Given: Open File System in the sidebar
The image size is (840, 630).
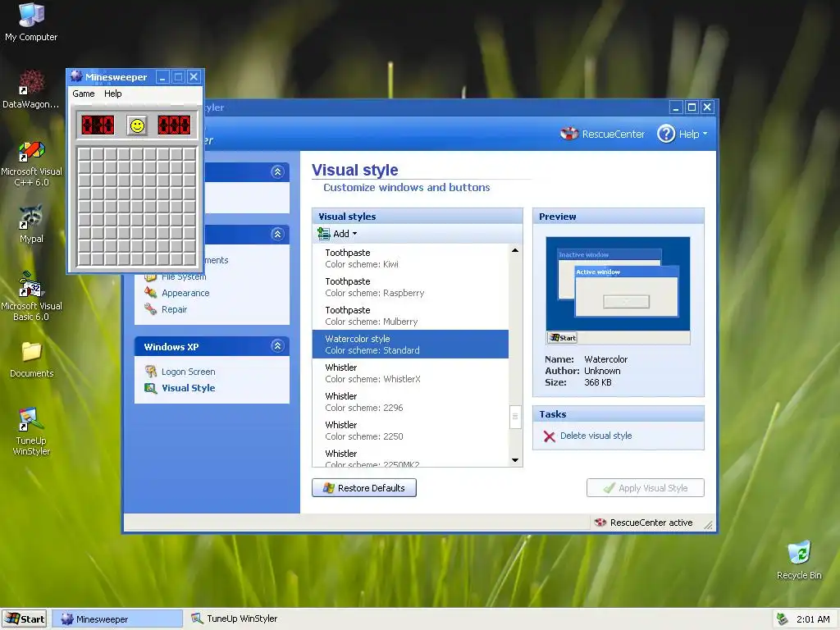Looking at the screenshot, I should 184,276.
